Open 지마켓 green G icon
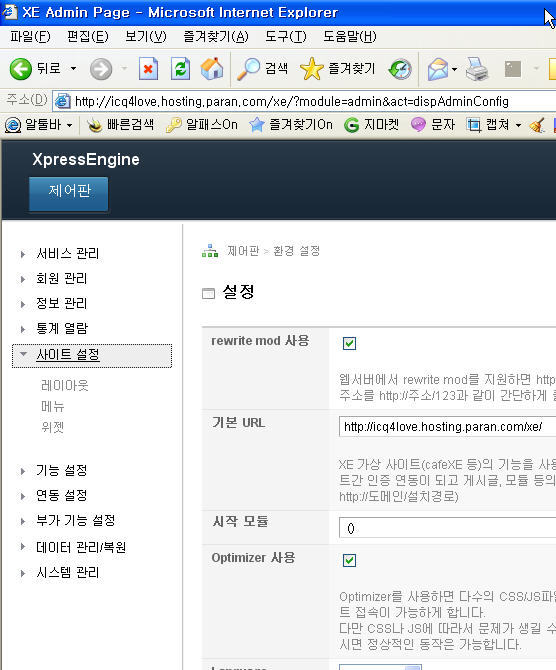Viewport: 556px width, 670px height. pos(352,125)
